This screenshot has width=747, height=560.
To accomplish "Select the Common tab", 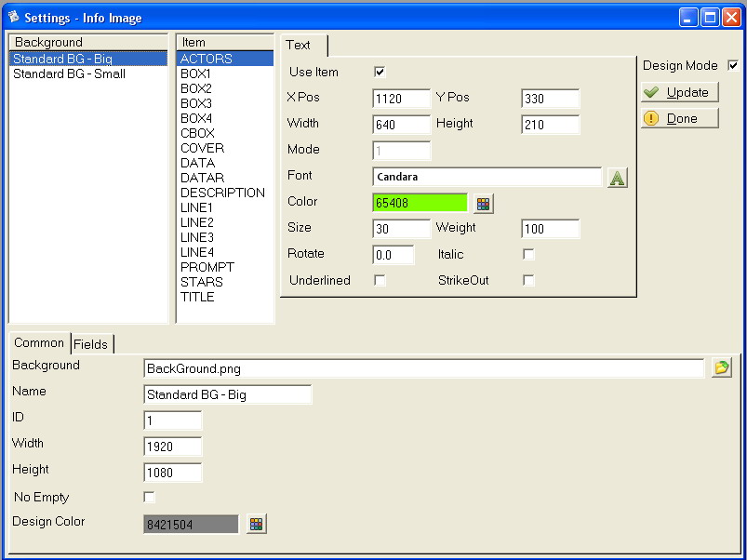I will 39,343.
